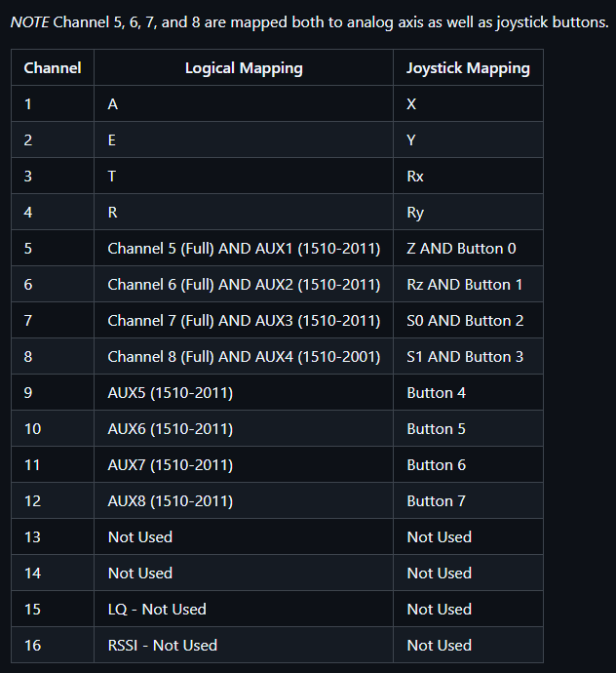Click channel number 13 cell
The image size is (616, 673).
[33, 537]
